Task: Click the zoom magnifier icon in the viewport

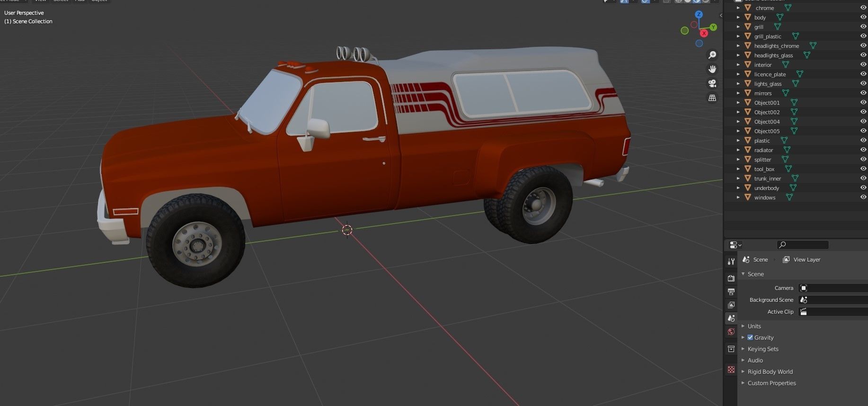Action: [x=712, y=55]
